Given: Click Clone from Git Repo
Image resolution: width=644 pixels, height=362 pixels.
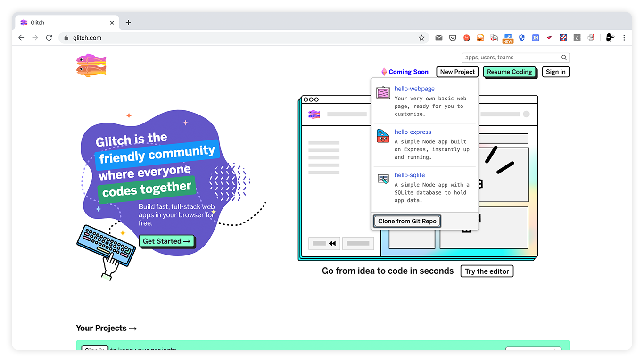Looking at the screenshot, I should click(407, 221).
